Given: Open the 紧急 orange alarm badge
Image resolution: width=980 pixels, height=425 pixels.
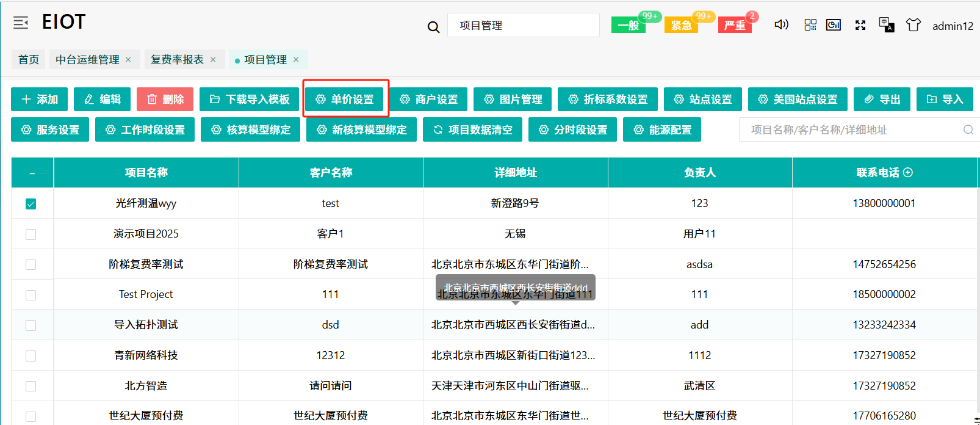Looking at the screenshot, I should [x=681, y=25].
